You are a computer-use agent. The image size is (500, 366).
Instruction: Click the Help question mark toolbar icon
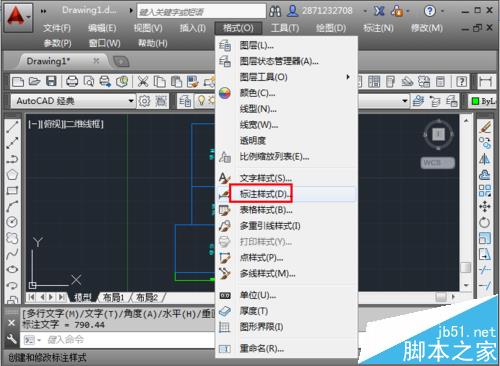coord(461,81)
